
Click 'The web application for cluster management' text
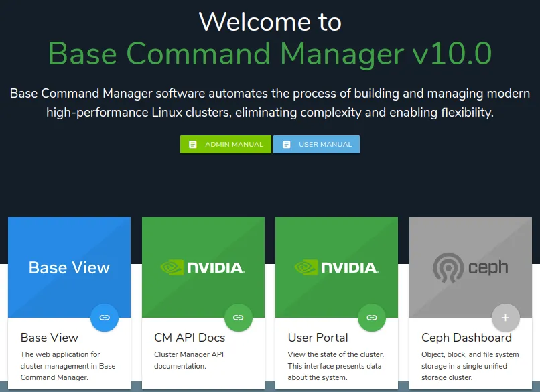(x=68, y=366)
